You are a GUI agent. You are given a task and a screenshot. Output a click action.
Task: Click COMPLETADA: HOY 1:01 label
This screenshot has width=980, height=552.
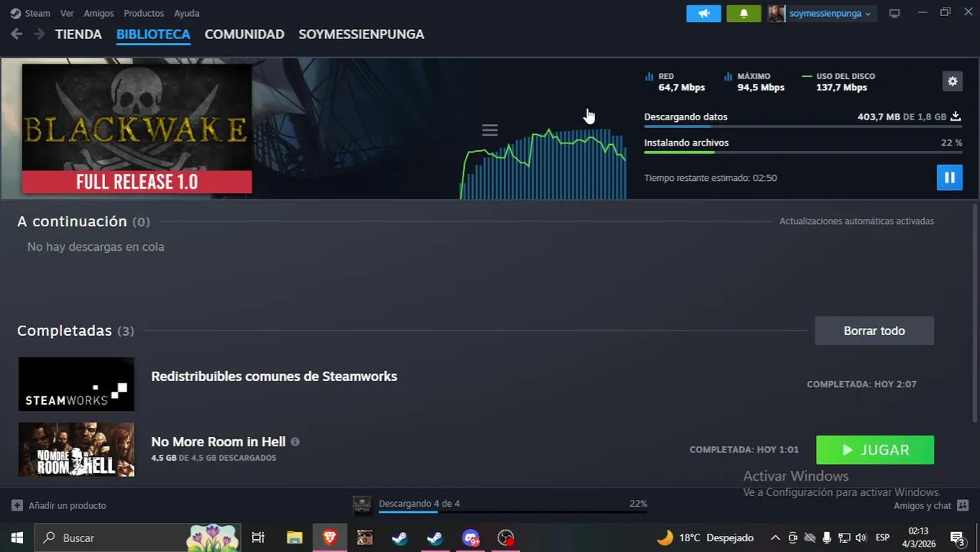tap(744, 449)
